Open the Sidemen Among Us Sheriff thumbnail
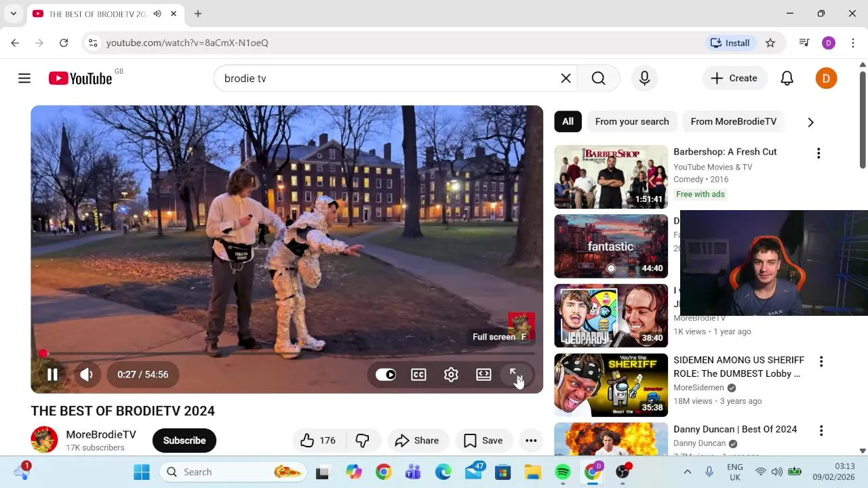Image resolution: width=868 pixels, height=488 pixels. coord(611,385)
